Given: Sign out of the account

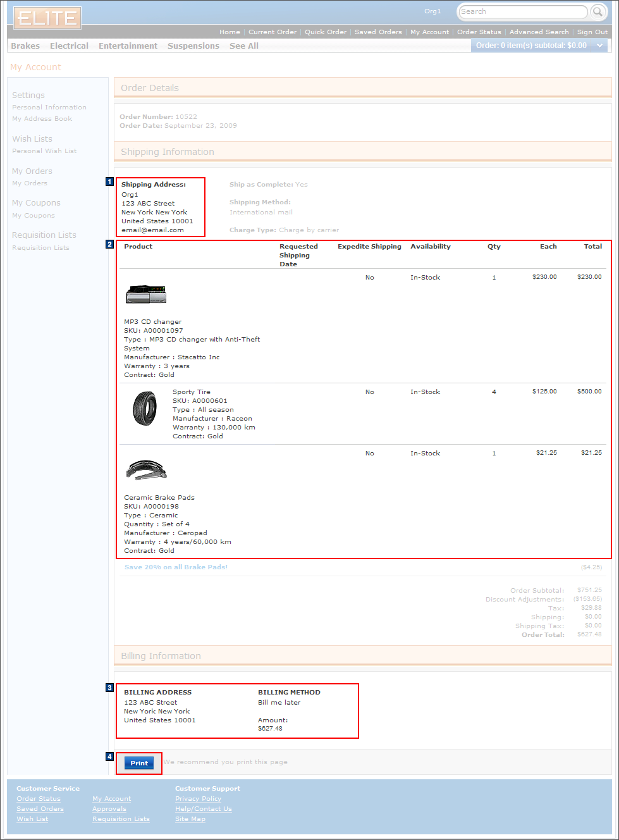Looking at the screenshot, I should (592, 32).
